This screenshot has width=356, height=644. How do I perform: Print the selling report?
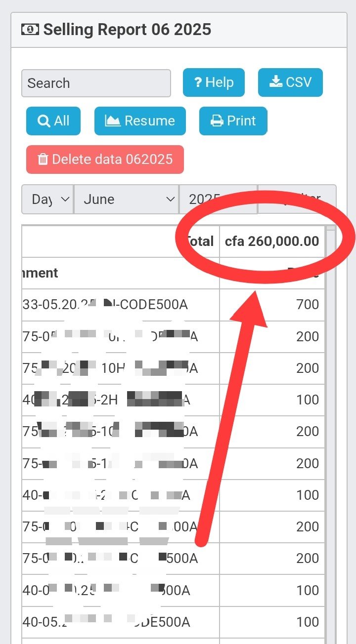coord(233,121)
